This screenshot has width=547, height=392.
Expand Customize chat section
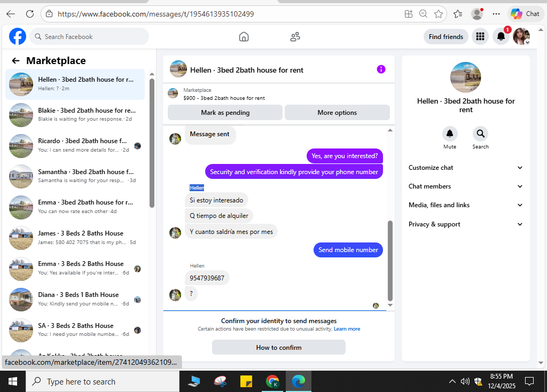click(x=466, y=168)
